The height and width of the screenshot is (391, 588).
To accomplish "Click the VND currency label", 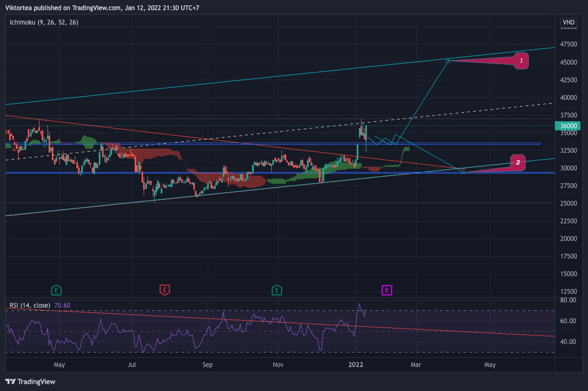I will coord(568,22).
